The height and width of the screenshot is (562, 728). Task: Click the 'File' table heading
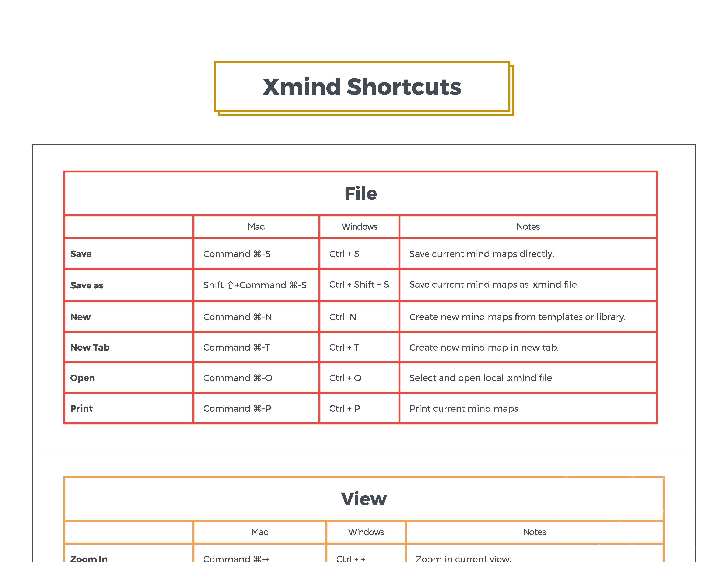click(x=361, y=193)
